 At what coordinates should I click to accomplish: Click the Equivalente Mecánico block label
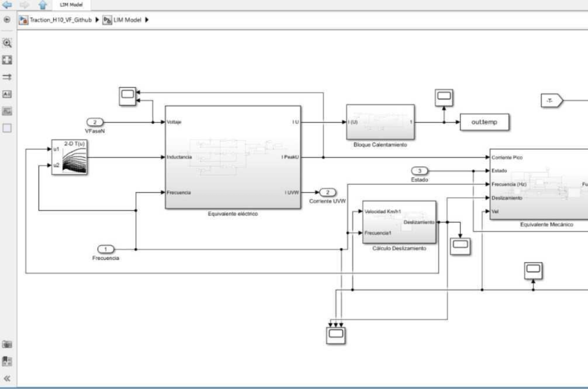pyautogui.click(x=547, y=224)
